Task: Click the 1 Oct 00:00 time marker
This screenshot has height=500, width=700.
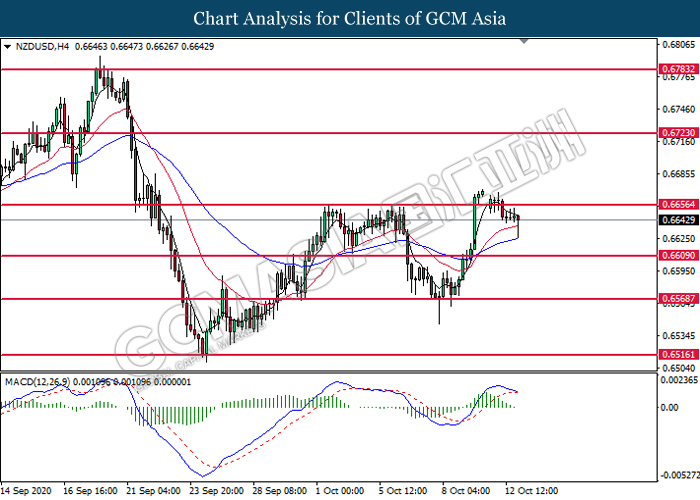Action: click(340, 491)
